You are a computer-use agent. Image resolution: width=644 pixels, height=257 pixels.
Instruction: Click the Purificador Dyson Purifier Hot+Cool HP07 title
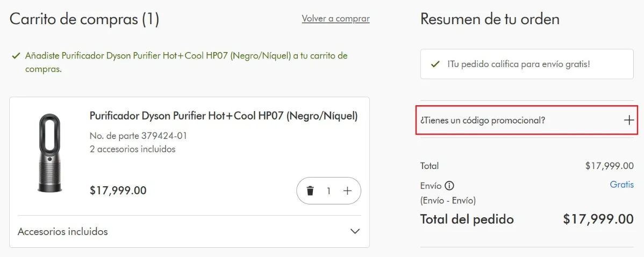tap(223, 116)
